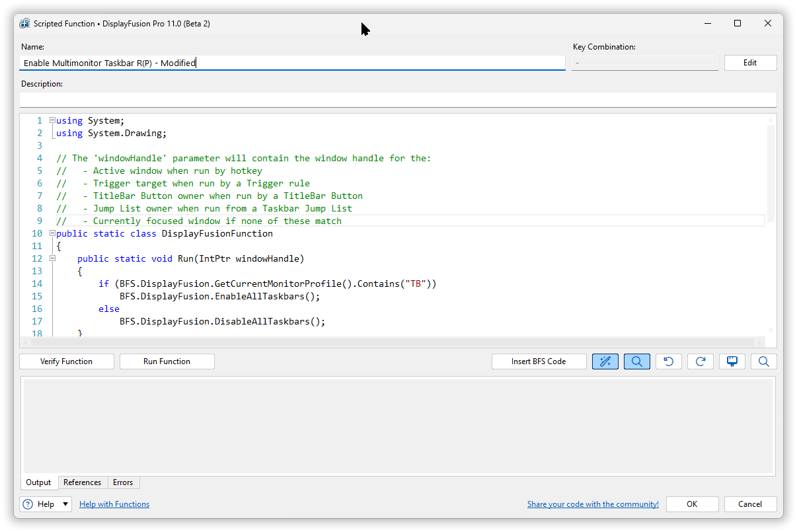Switch to the Errors tab
The height and width of the screenshot is (532, 797).
point(123,482)
